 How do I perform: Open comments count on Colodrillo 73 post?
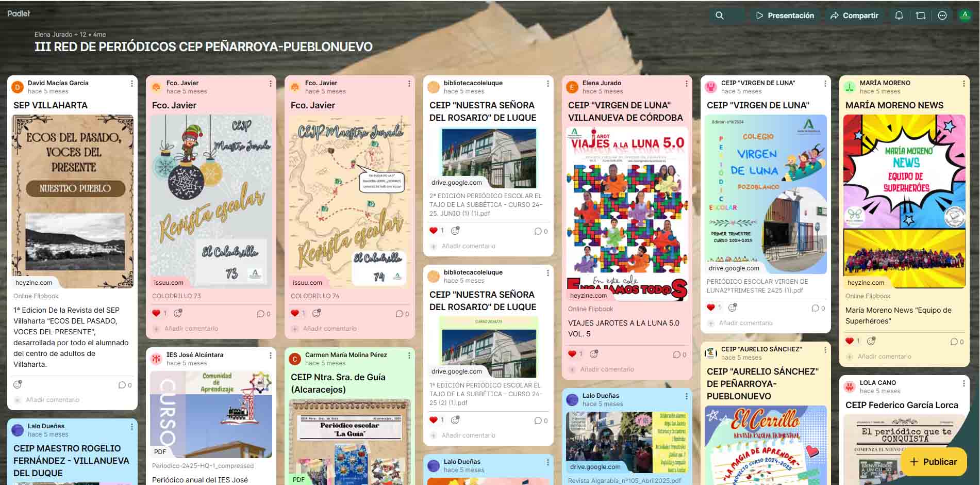pyautogui.click(x=263, y=314)
